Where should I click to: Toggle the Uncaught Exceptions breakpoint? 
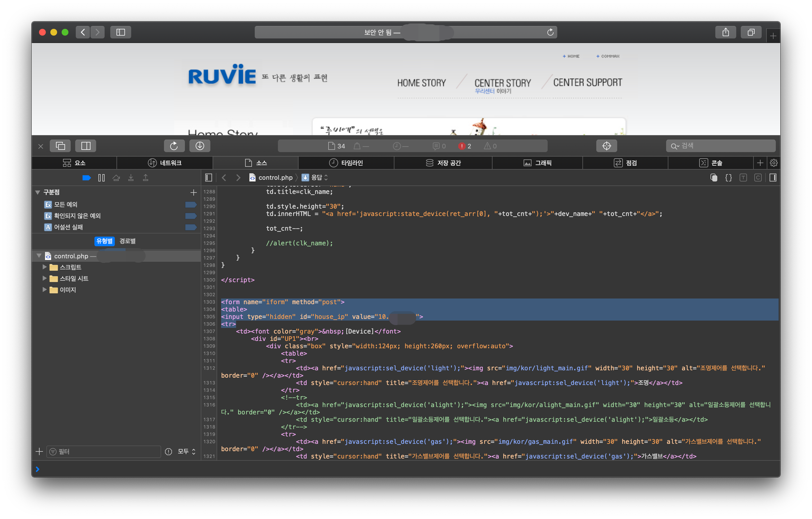coord(191,216)
